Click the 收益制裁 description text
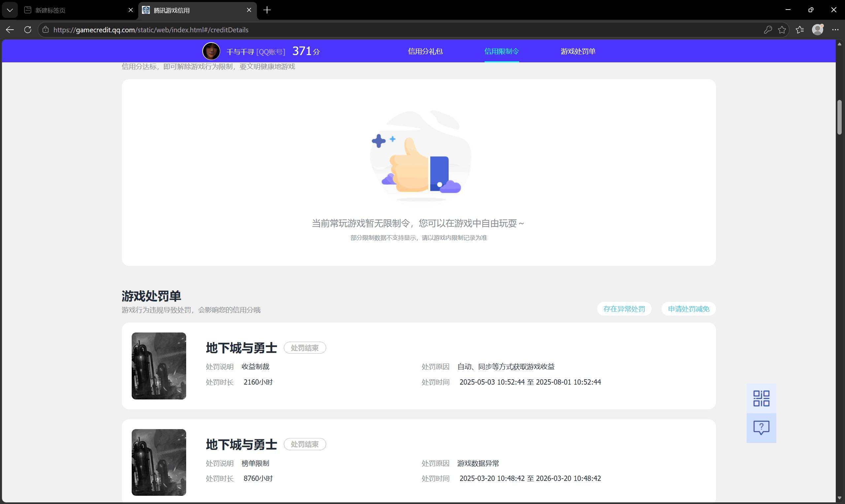Viewport: 845px width, 504px height. click(255, 366)
